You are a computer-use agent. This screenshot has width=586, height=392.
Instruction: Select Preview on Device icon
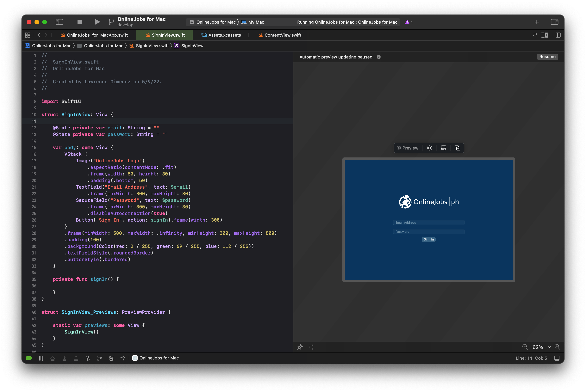(443, 148)
